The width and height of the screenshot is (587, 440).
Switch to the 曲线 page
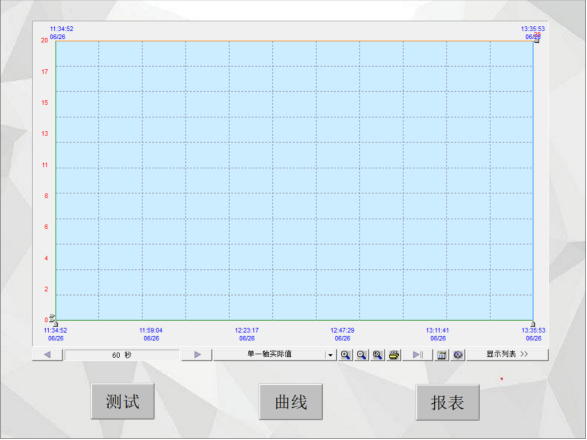coord(291,402)
